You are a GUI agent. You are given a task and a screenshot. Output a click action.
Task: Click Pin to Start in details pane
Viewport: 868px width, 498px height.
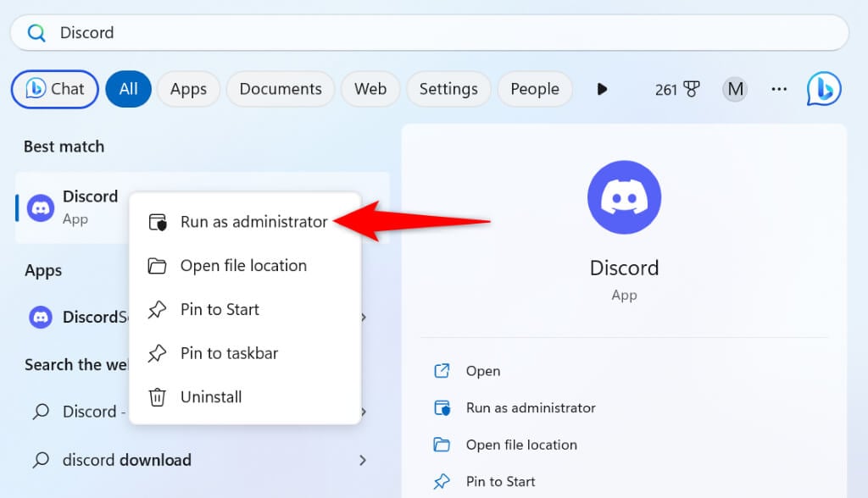(x=500, y=481)
